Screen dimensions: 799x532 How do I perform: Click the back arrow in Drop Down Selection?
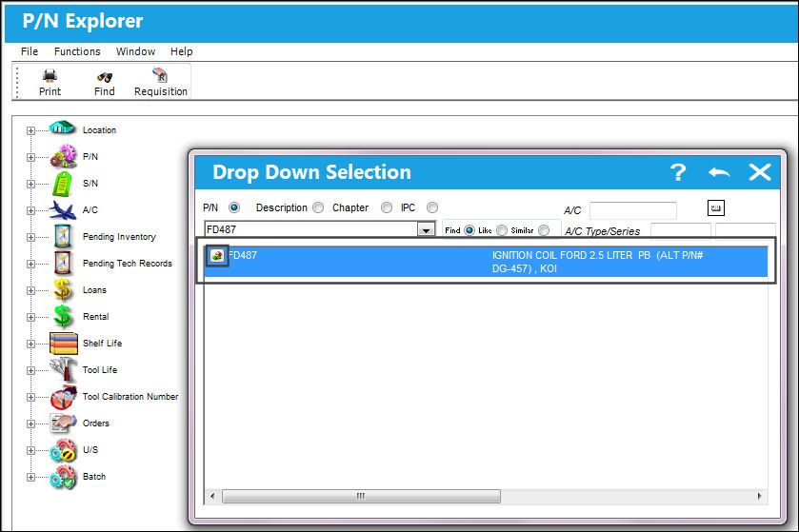click(x=719, y=172)
